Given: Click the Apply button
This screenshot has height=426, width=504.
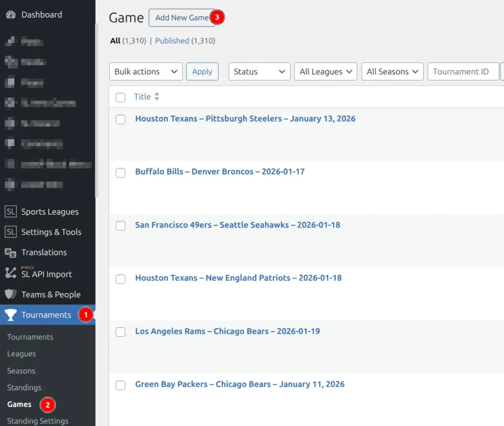Looking at the screenshot, I should click(x=202, y=71).
